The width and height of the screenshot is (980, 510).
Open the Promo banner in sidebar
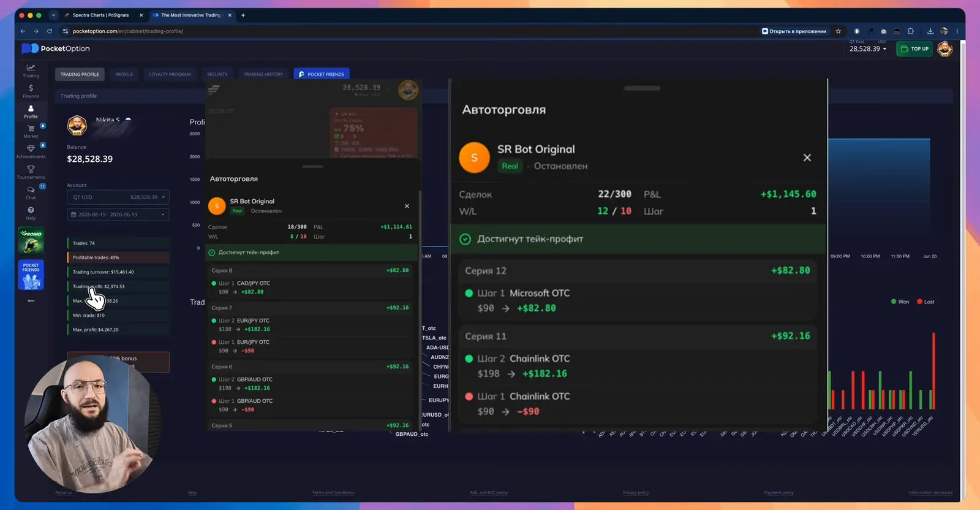31,241
